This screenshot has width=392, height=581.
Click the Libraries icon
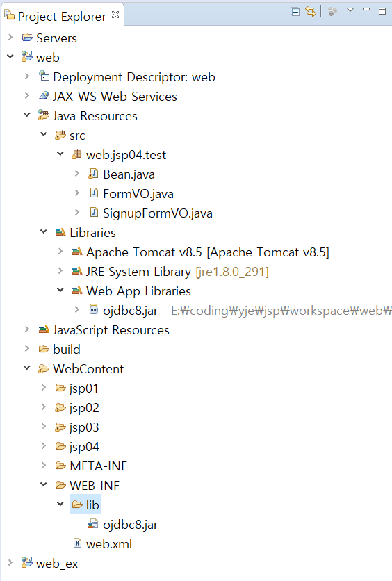tap(60, 232)
